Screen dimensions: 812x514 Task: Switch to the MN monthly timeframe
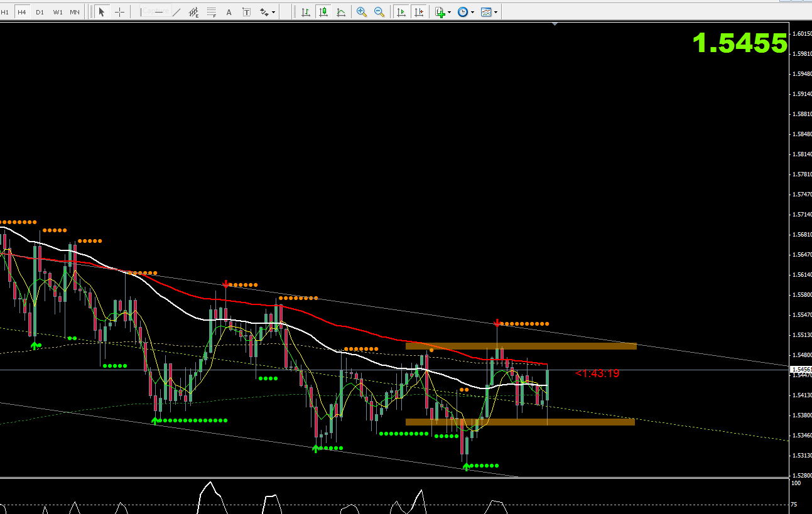tap(75, 12)
